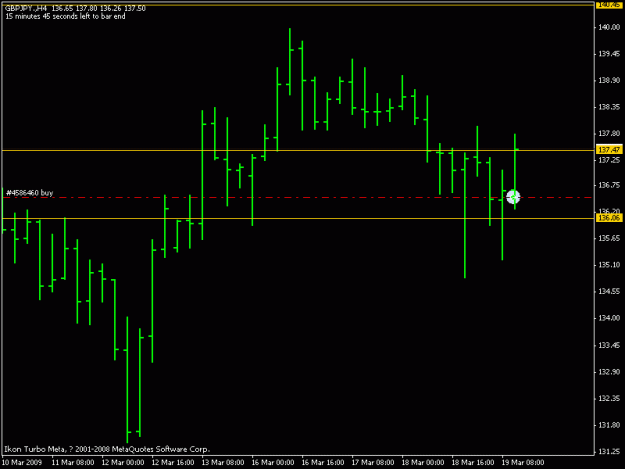Image resolution: width=625 pixels, height=469 pixels.
Task: Click the 132.90 price scale label
Action: (x=609, y=372)
